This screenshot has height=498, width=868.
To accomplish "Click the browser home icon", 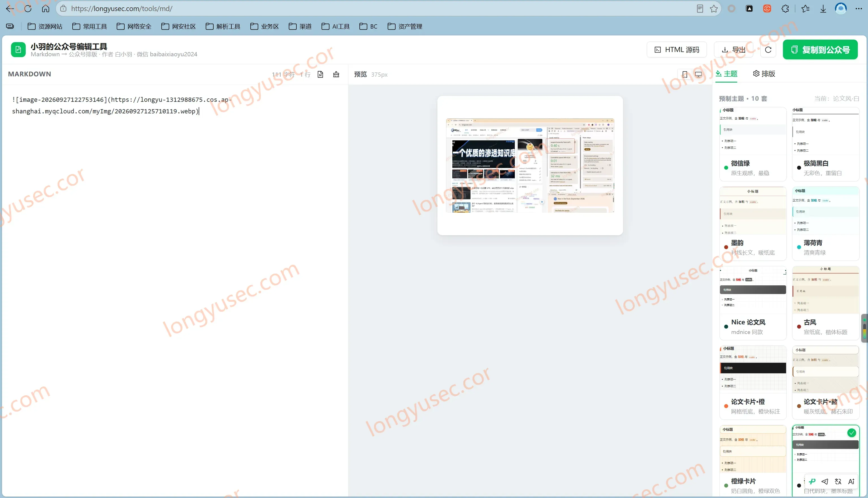I will click(45, 8).
